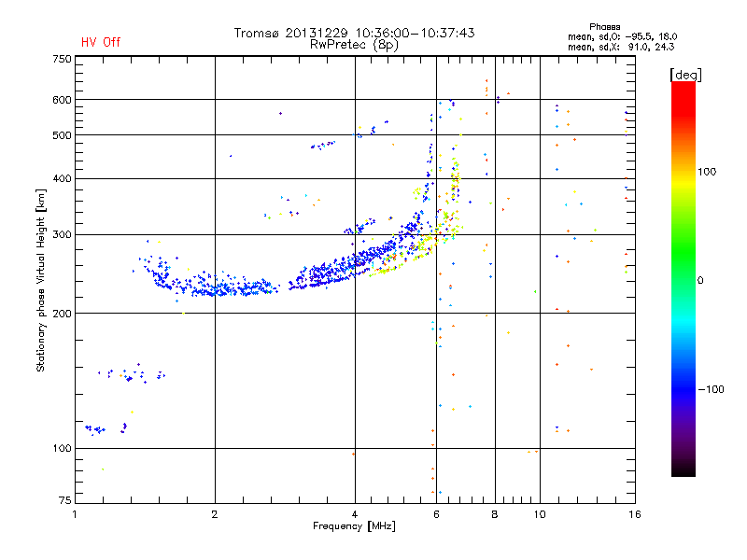The width and height of the screenshot is (747, 560).
Task: Select the 'mean, sd,O: -95.5, 18.0' line
Action: pyautogui.click(x=622, y=36)
